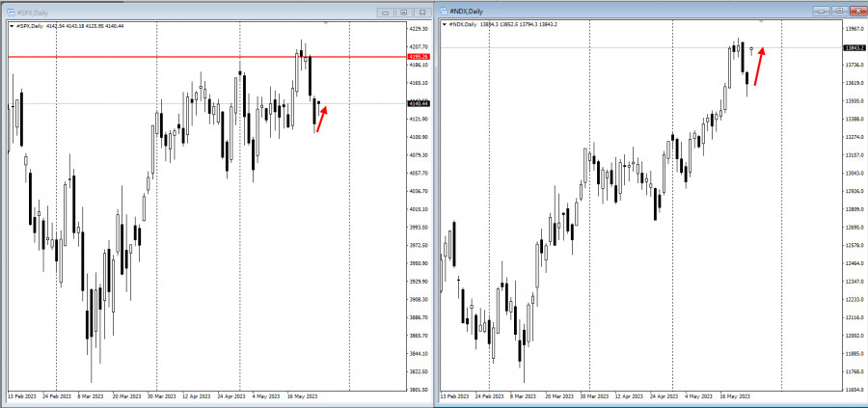
Task: Select the chart shift marker on SPX chart
Action: pyautogui.click(x=326, y=23)
